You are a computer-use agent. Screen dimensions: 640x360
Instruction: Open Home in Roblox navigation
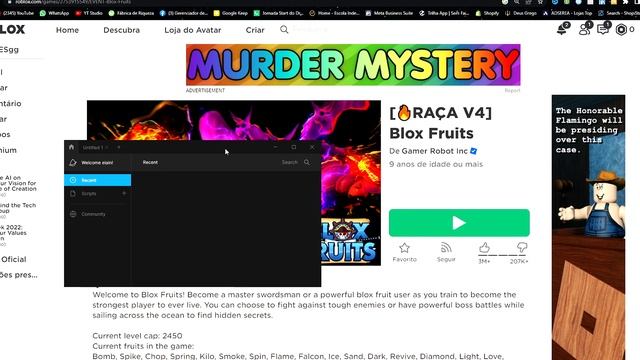pyautogui.click(x=67, y=30)
